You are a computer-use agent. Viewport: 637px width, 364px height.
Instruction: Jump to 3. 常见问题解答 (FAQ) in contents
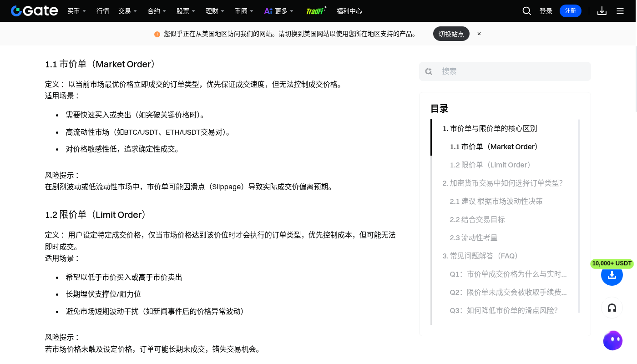[x=480, y=256]
